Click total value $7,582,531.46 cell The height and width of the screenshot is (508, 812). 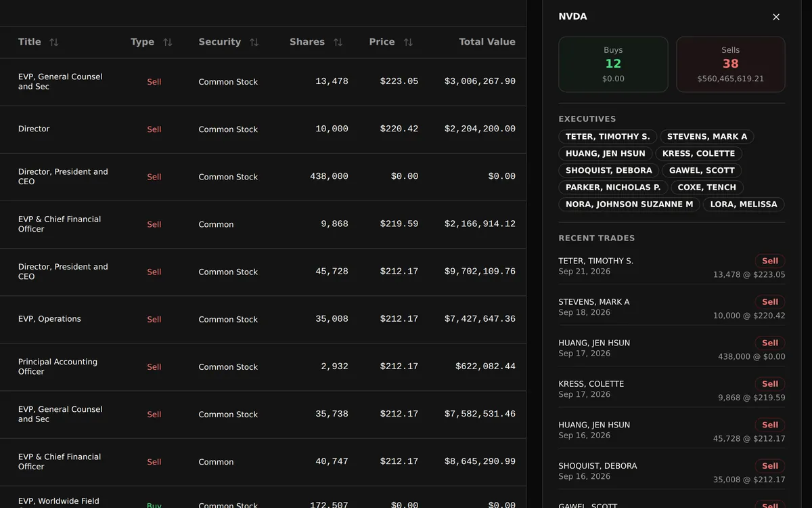(480, 414)
